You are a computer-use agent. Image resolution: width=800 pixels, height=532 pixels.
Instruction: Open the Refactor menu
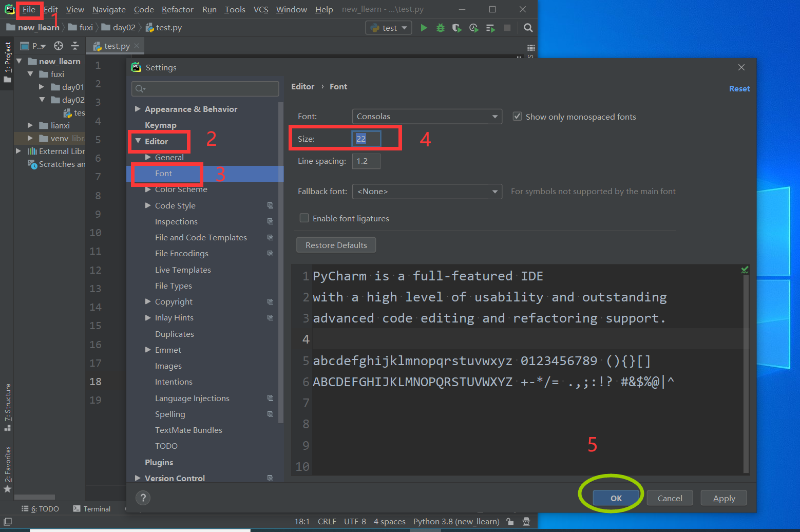point(177,9)
